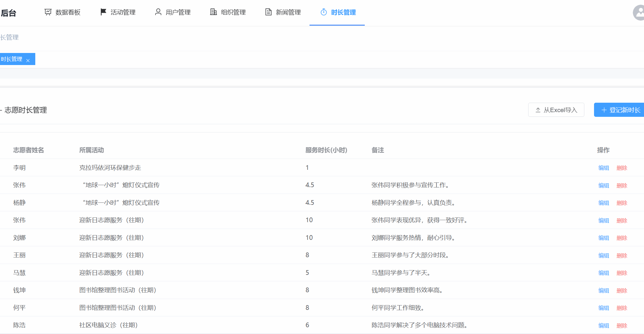
Task: Delete 钱坤's library record
Action: pos(622,290)
